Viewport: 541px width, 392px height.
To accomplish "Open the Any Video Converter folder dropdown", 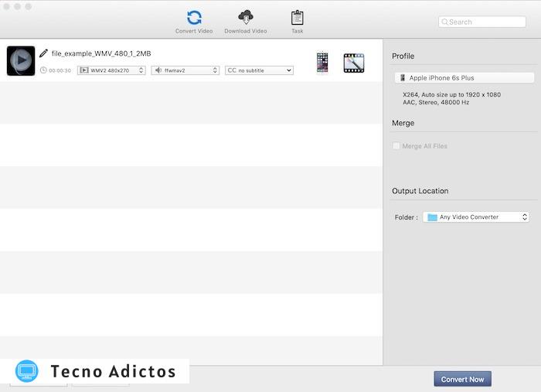I will click(x=475, y=217).
